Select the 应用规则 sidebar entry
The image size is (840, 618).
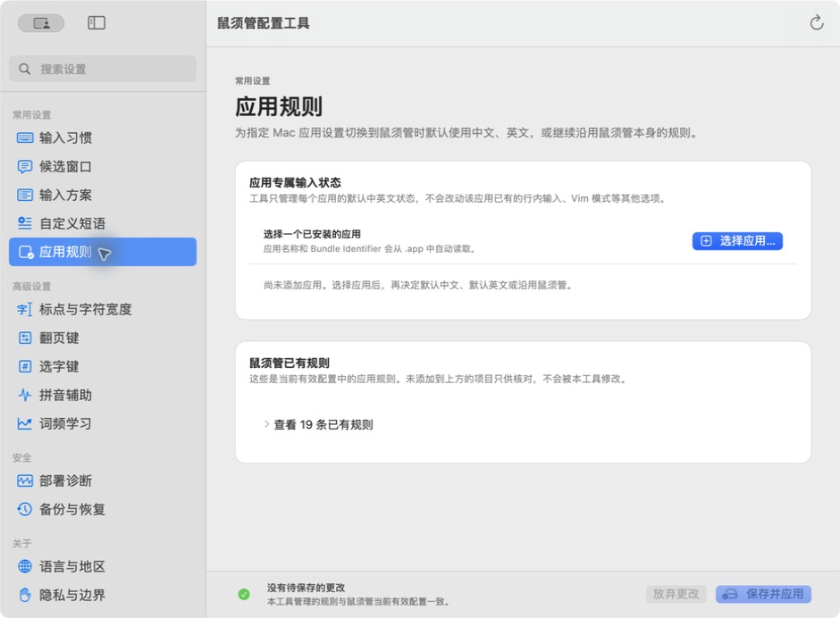(x=103, y=252)
